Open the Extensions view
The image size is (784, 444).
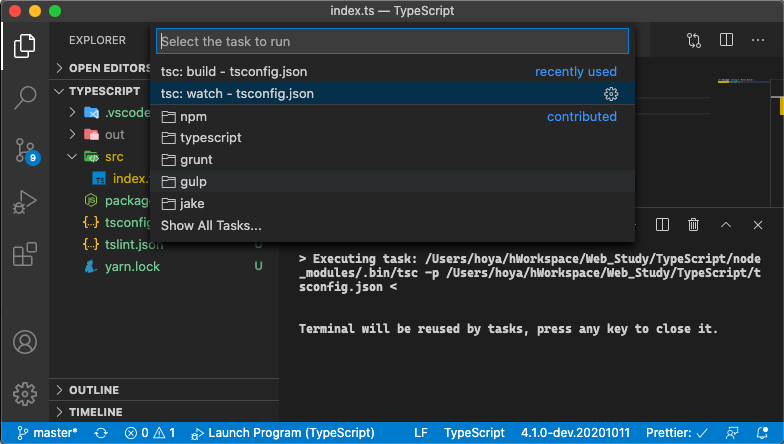click(24, 254)
